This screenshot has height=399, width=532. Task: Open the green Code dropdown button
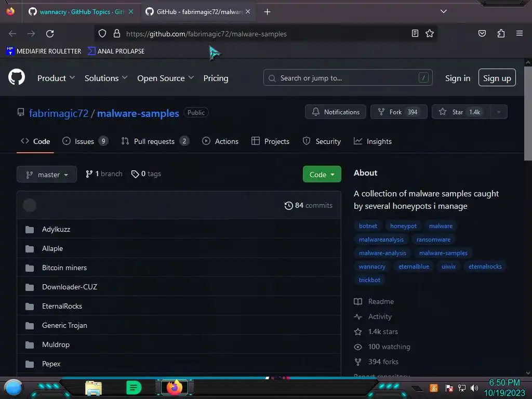[x=322, y=175]
